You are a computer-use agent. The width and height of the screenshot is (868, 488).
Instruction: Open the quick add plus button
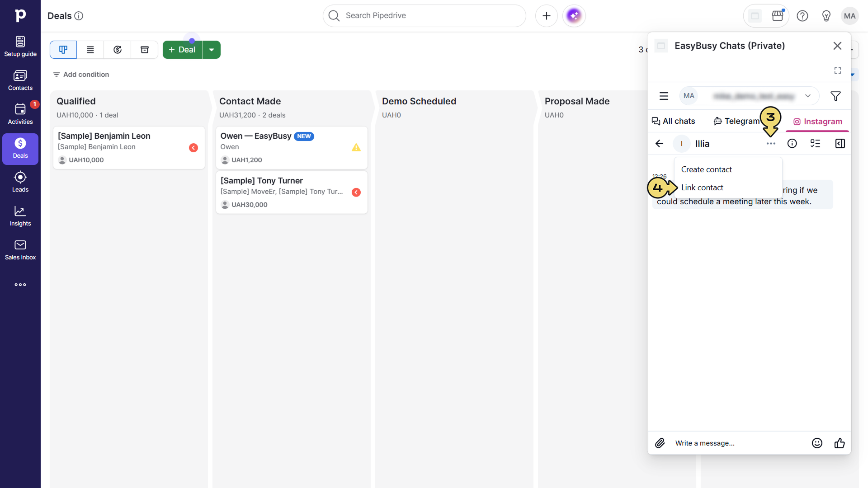point(547,16)
